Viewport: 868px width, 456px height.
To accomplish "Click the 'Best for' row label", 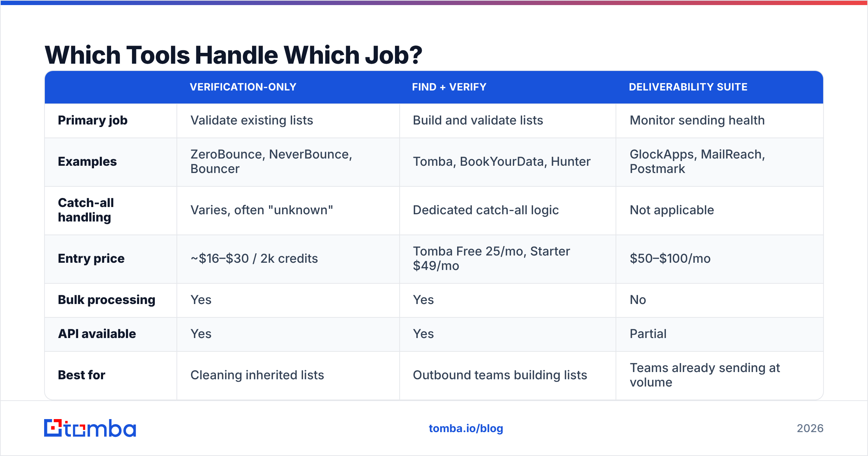I will (81, 375).
